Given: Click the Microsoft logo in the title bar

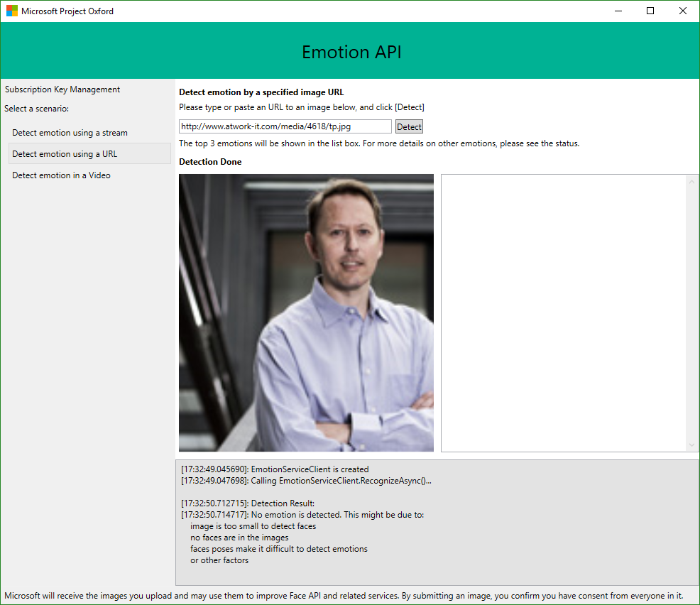Looking at the screenshot, I should [x=12, y=11].
